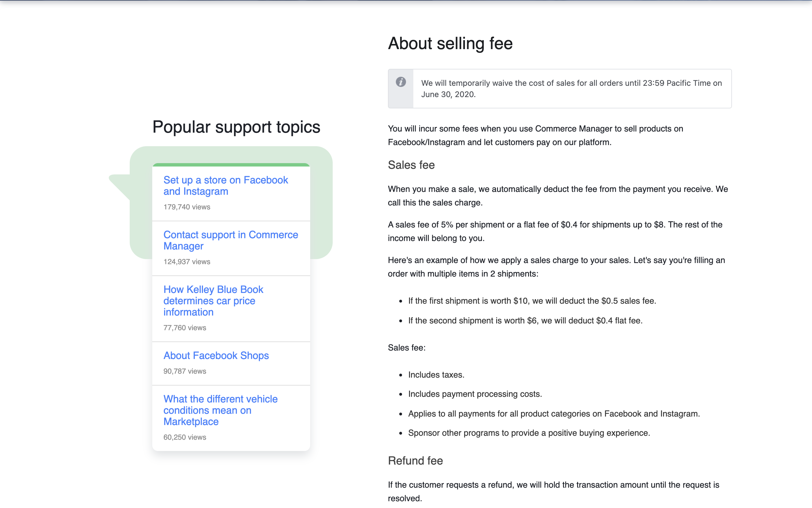The image size is (812, 508).
Task: Click the 'first shipment is worth $10' bullet
Action: click(x=532, y=301)
